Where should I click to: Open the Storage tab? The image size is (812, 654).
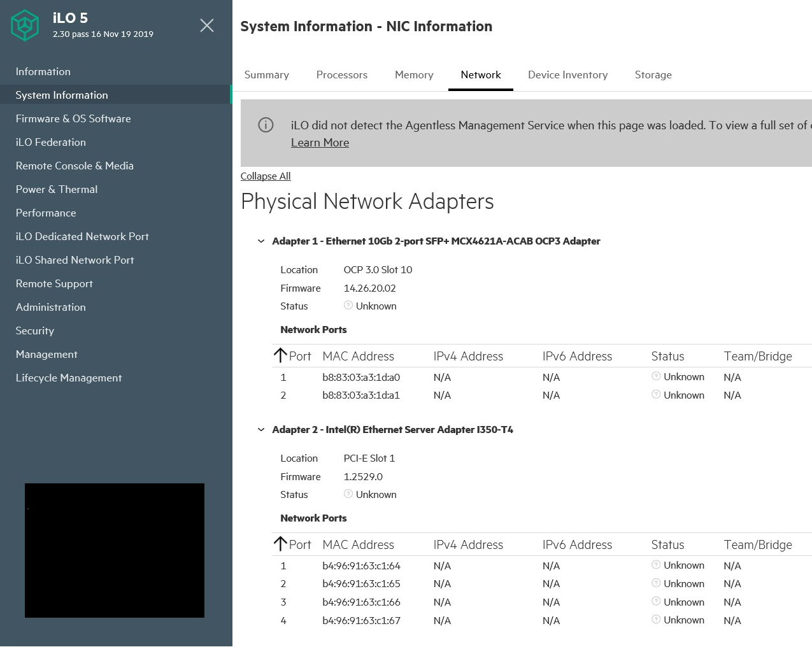653,75
